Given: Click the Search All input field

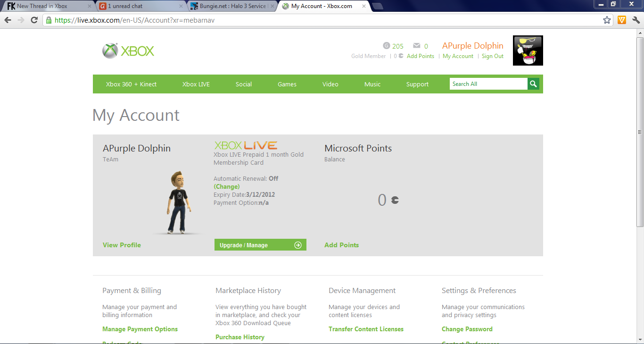Looking at the screenshot, I should [x=488, y=84].
